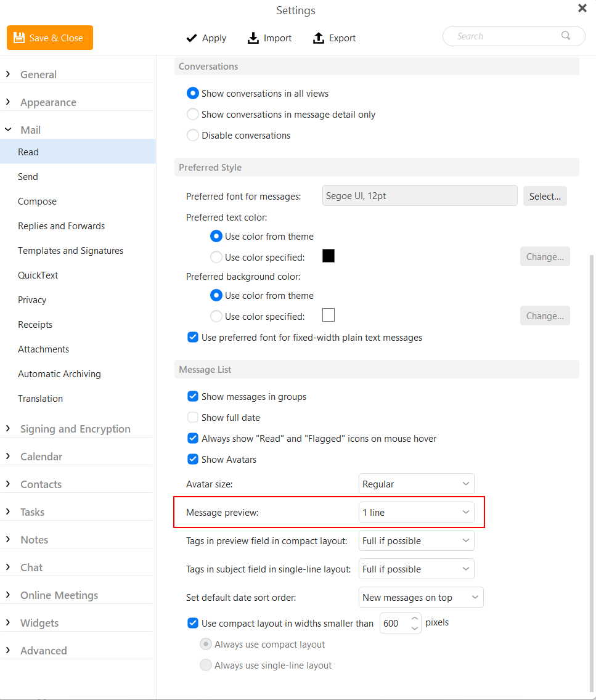Uncheck Show messages in groups
Image resolution: width=596 pixels, height=700 pixels.
193,396
